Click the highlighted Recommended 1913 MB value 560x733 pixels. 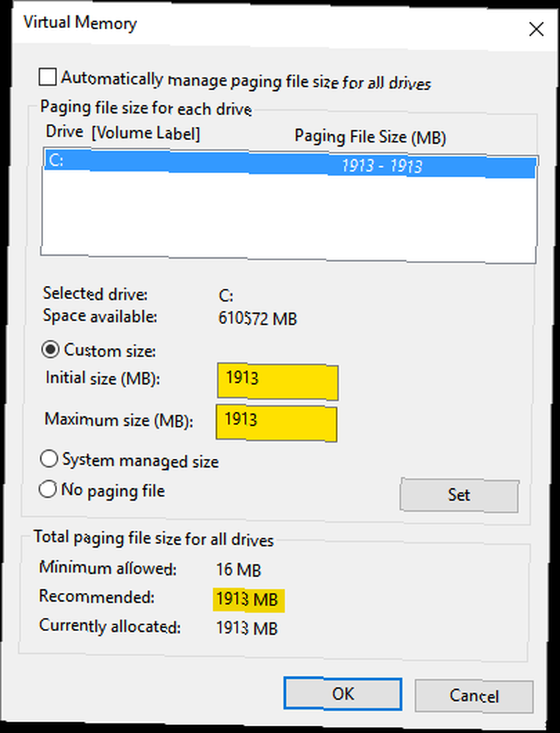click(248, 600)
